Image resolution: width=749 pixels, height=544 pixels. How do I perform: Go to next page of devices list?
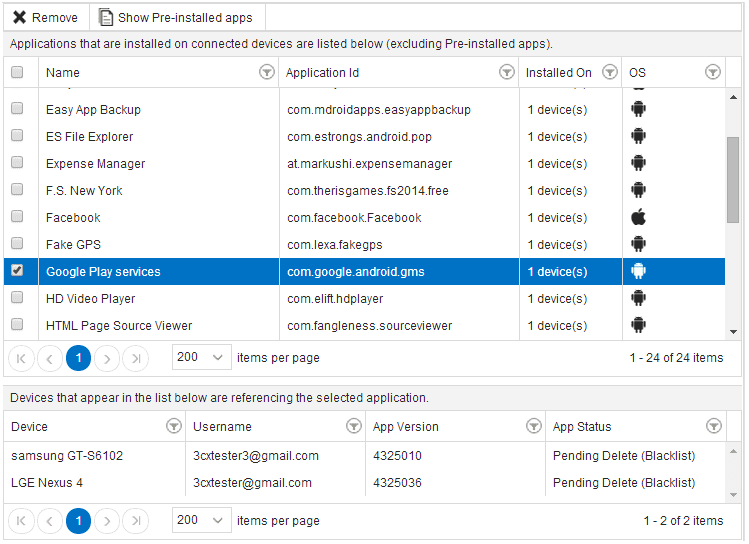(x=107, y=521)
